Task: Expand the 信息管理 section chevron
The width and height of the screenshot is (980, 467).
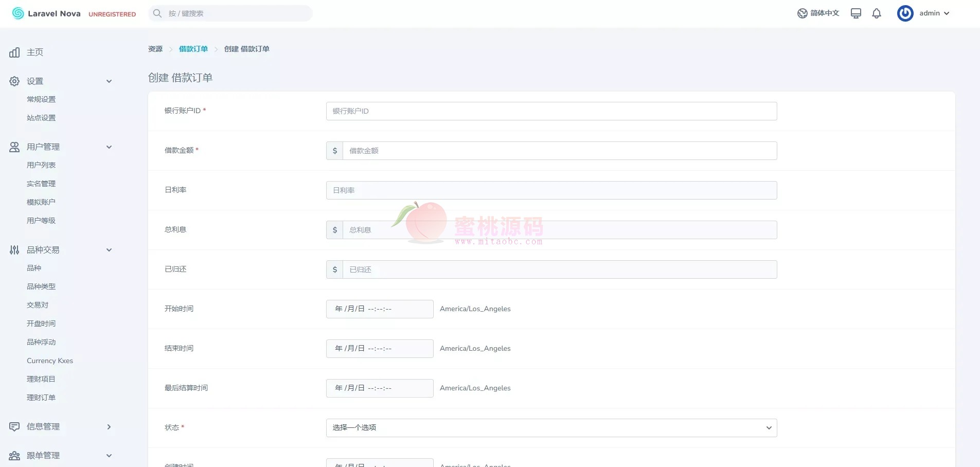Action: pos(109,427)
